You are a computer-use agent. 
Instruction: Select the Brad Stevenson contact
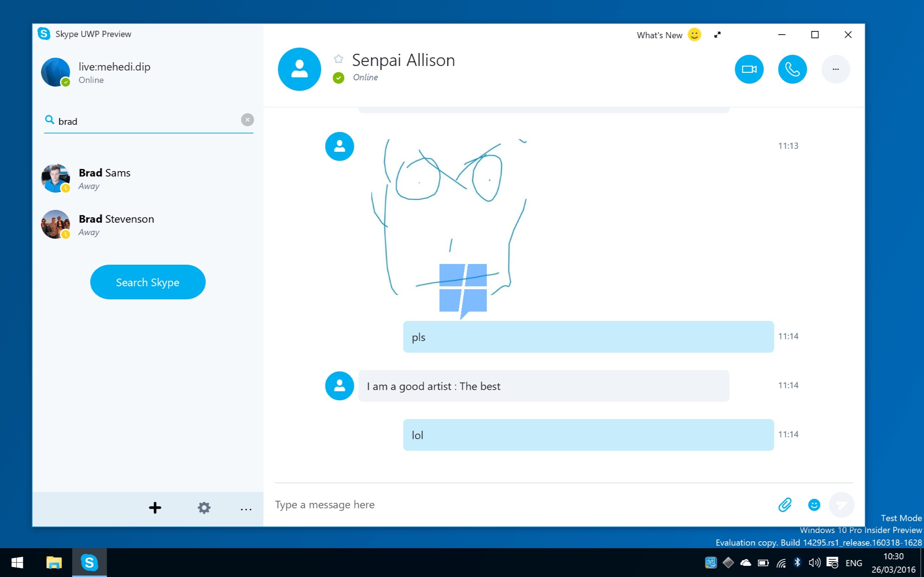(116, 224)
